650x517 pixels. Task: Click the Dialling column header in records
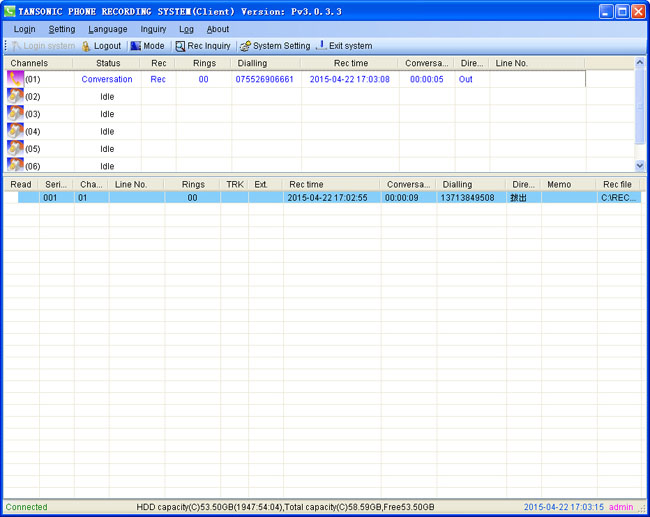pyautogui.click(x=457, y=185)
